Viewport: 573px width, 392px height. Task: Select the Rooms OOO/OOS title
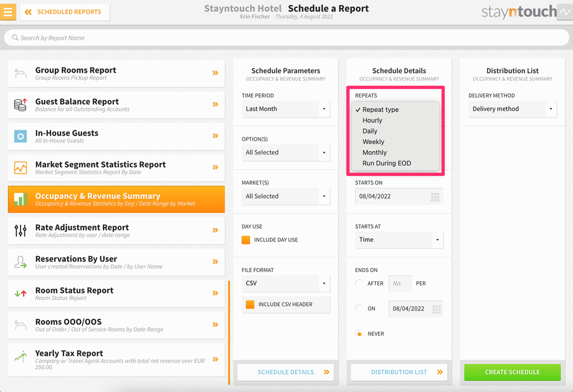pyautogui.click(x=69, y=322)
